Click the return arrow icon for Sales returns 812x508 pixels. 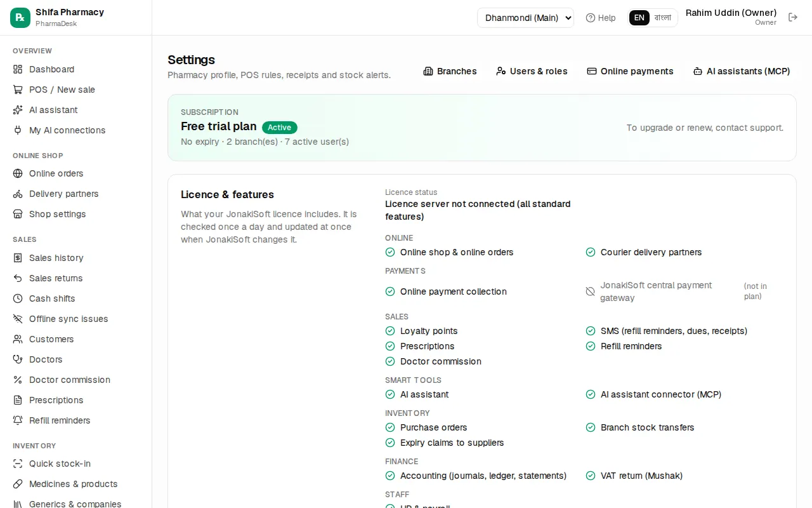click(18, 278)
